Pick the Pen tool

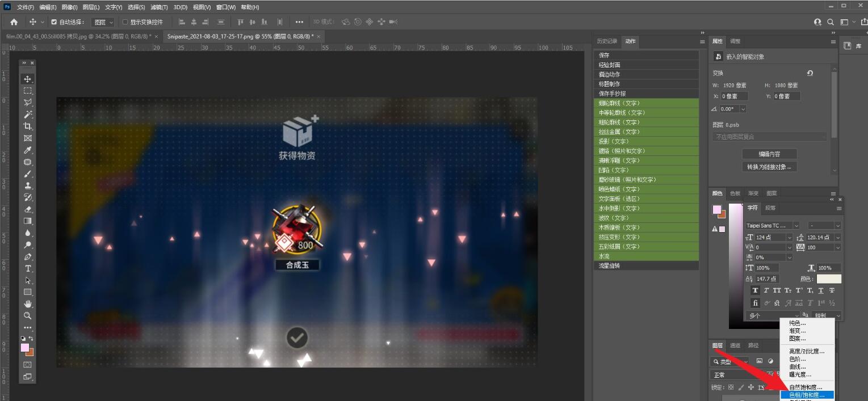pyautogui.click(x=28, y=257)
